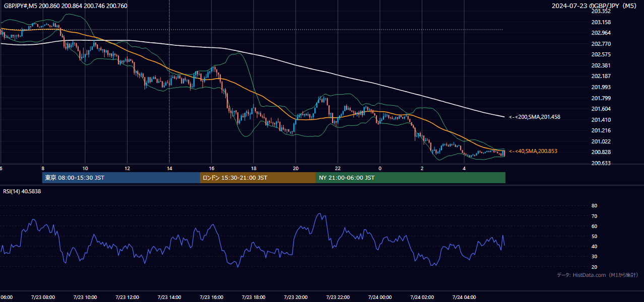Viewport: 644px width, 302px height.
Task: Click price axis value 201.799
Action: pyautogui.click(x=601, y=98)
